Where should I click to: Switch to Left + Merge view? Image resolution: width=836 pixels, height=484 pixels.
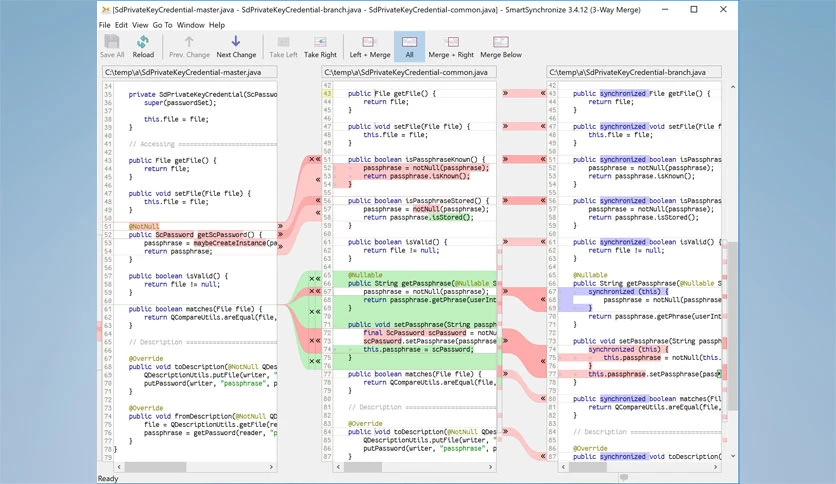[x=369, y=46]
